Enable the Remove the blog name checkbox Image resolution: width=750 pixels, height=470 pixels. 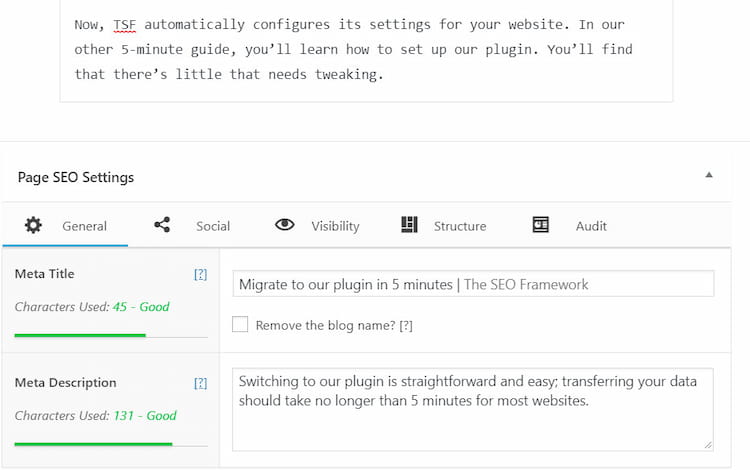click(x=240, y=324)
